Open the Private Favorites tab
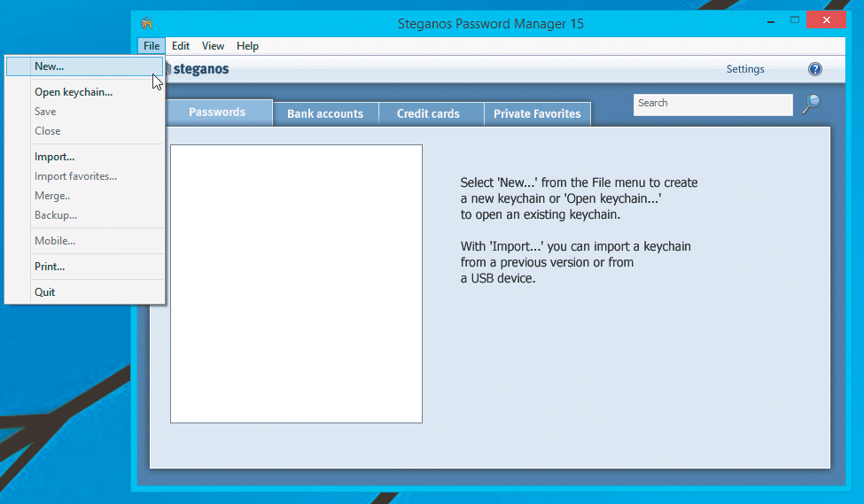 pos(537,113)
